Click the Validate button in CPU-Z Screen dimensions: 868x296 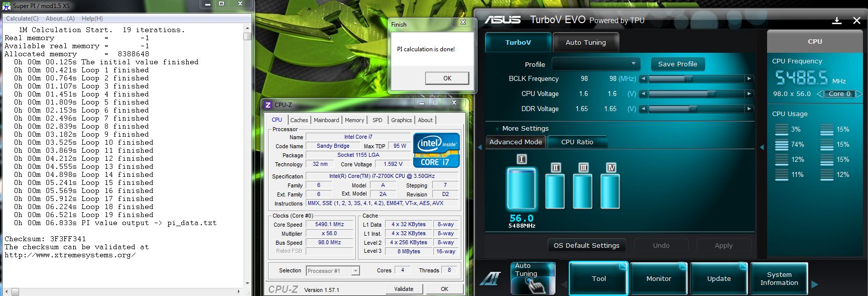point(404,289)
